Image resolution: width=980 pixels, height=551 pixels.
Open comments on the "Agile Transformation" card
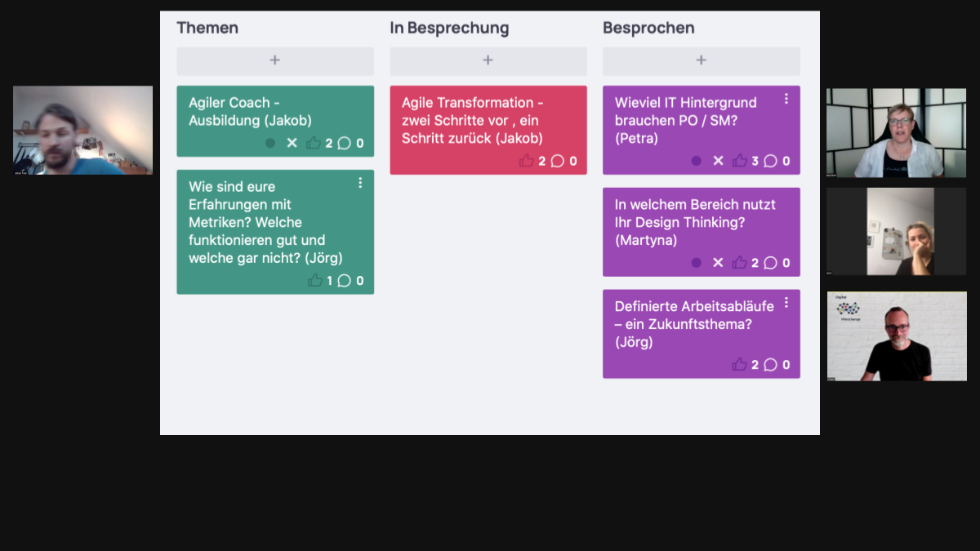click(x=557, y=161)
